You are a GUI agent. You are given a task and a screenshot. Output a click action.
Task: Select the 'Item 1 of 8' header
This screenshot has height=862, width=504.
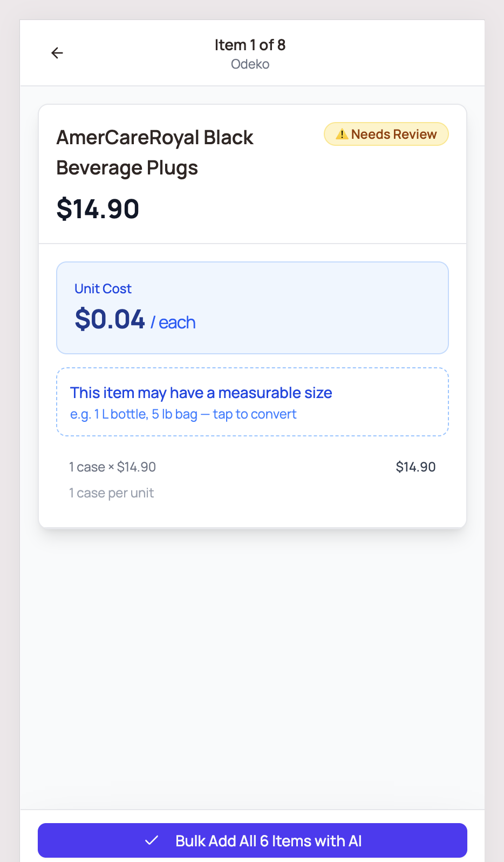[x=250, y=45]
